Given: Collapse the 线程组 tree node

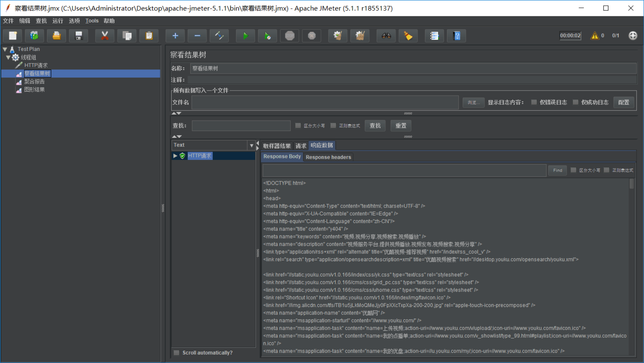Looking at the screenshot, I should [8, 57].
